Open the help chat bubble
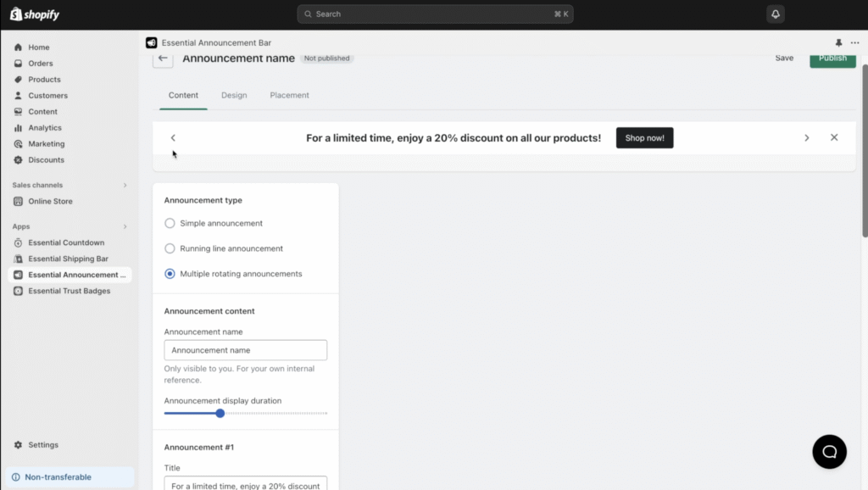Viewport: 868px width, 490px height. [x=829, y=452]
